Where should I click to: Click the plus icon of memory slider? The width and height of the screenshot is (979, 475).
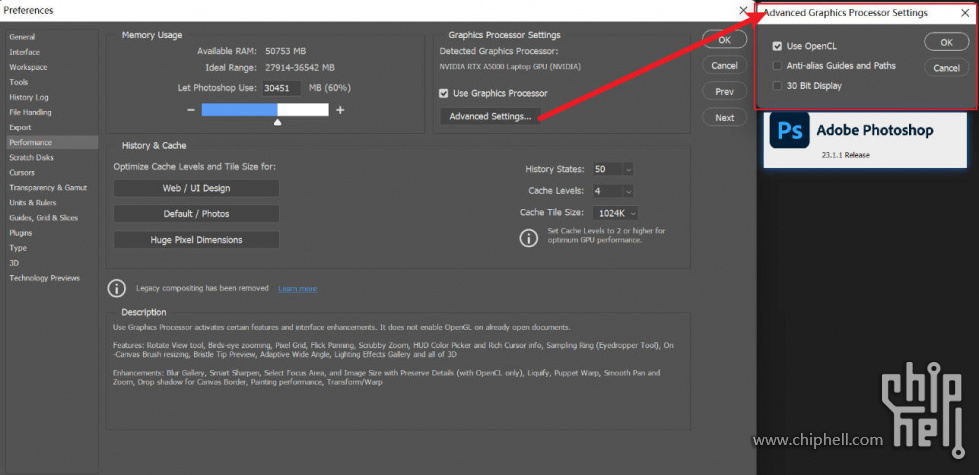(340, 110)
